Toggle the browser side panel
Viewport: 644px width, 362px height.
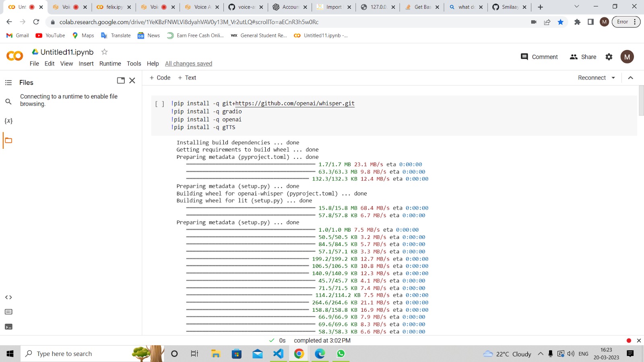[x=591, y=22]
